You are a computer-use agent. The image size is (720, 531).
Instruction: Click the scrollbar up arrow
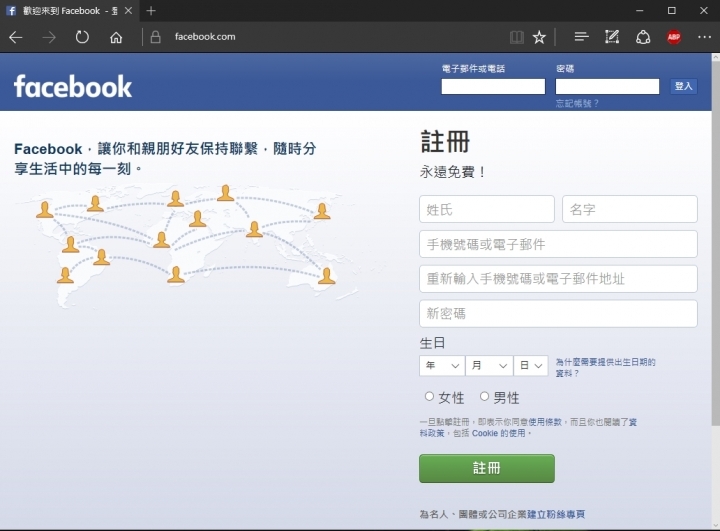point(715,57)
